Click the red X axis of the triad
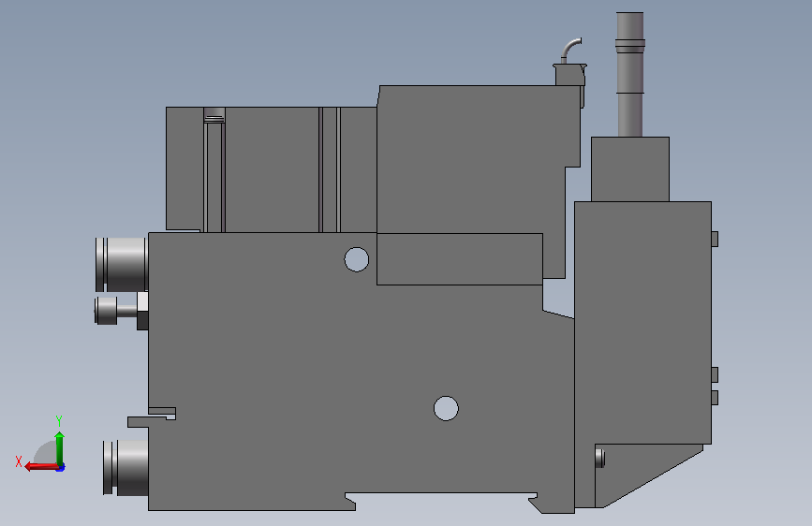The width and height of the screenshot is (812, 526). pos(40,467)
